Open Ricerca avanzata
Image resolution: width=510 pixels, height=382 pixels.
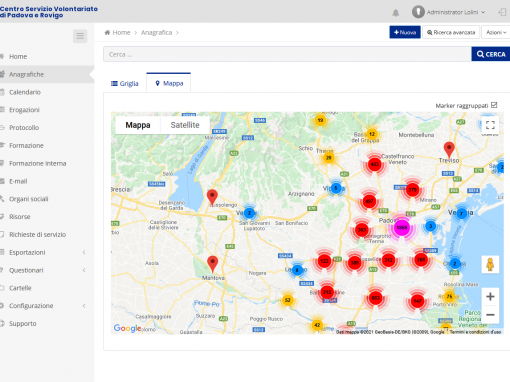(x=451, y=32)
